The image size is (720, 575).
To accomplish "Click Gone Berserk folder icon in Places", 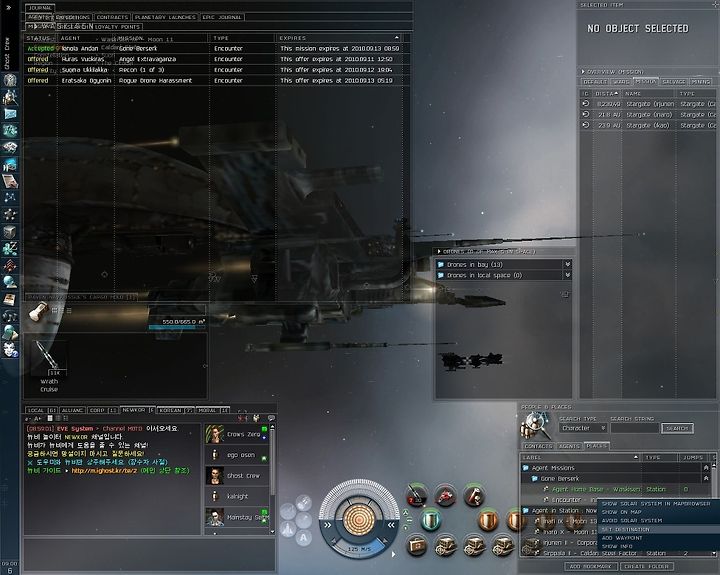I will tap(534, 479).
